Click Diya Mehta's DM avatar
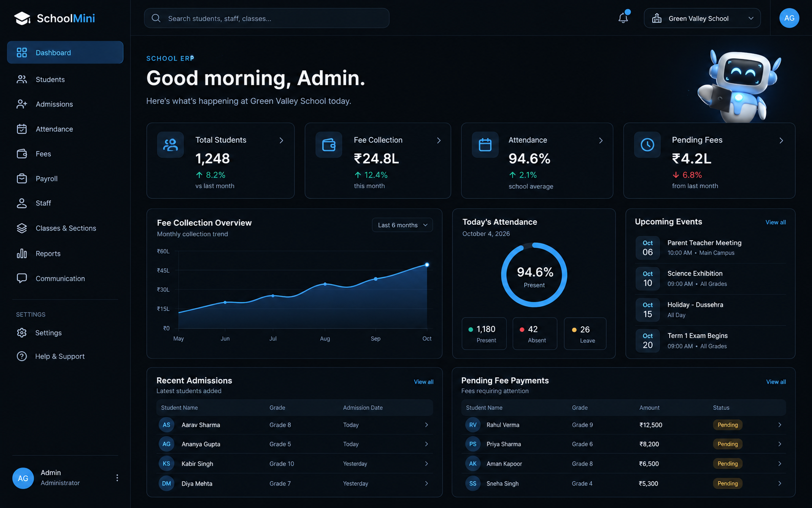The width and height of the screenshot is (812, 508). (x=166, y=483)
